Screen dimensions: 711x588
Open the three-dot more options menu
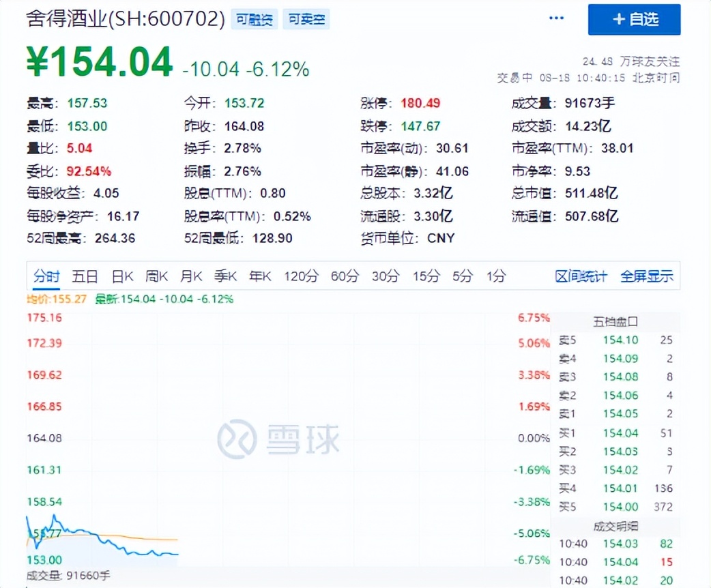click(556, 18)
